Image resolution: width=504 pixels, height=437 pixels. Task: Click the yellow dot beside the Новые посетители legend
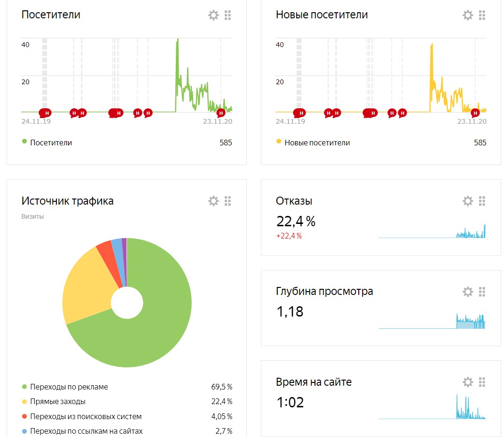coord(279,141)
